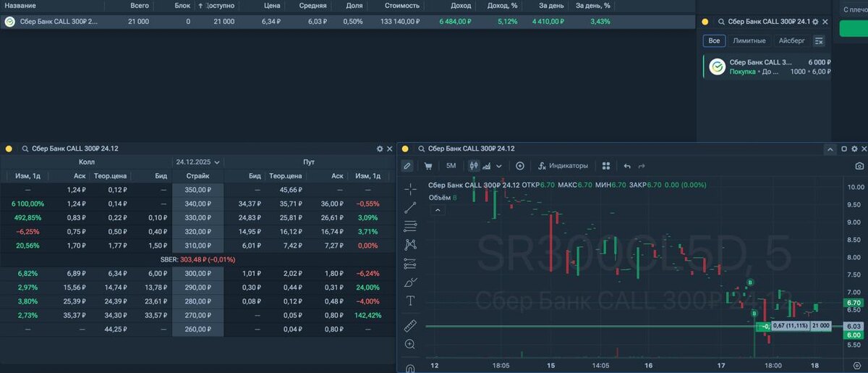
Task: Collapse the Объём volume indicator legend
Action: pos(436,210)
